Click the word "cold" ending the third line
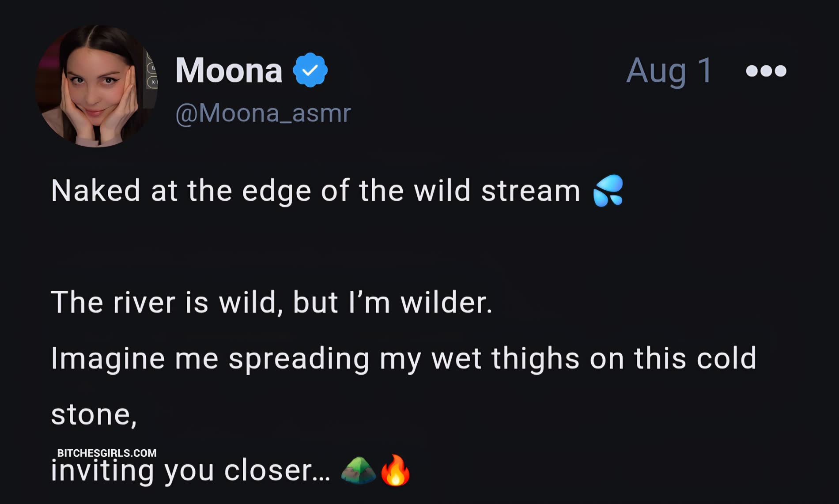The image size is (839, 504). pyautogui.click(x=726, y=358)
